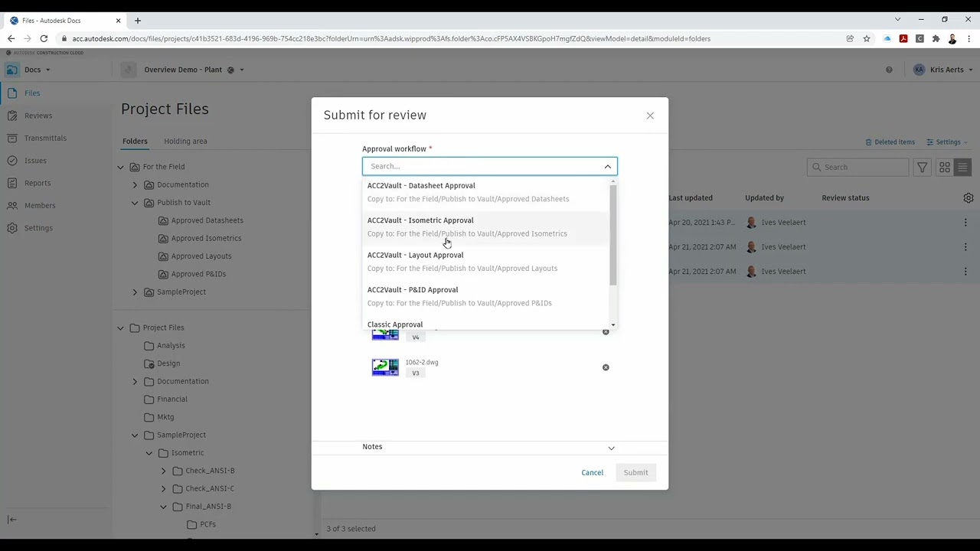Open table column settings gear
980x551 pixels.
[969, 198]
